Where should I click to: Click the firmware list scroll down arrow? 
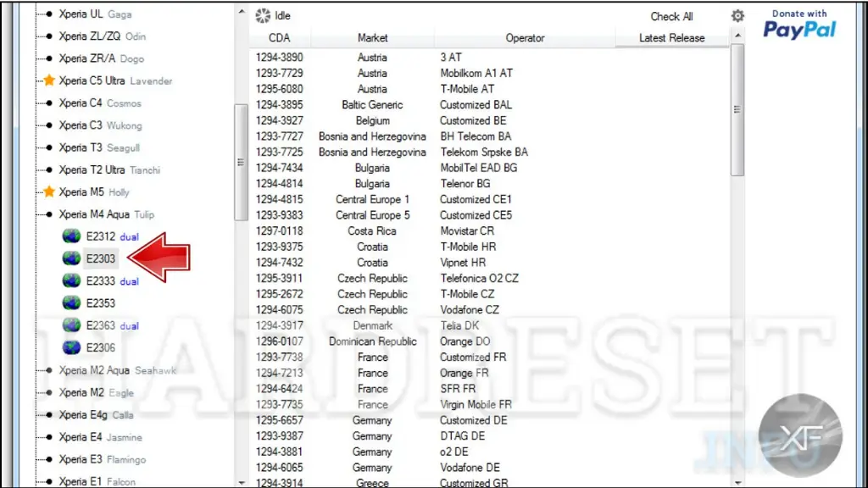737,482
